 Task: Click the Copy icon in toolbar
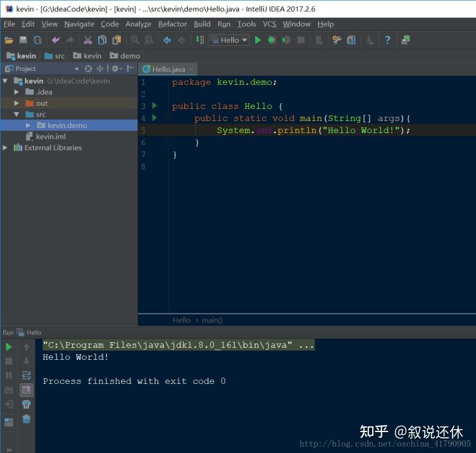coord(102,40)
